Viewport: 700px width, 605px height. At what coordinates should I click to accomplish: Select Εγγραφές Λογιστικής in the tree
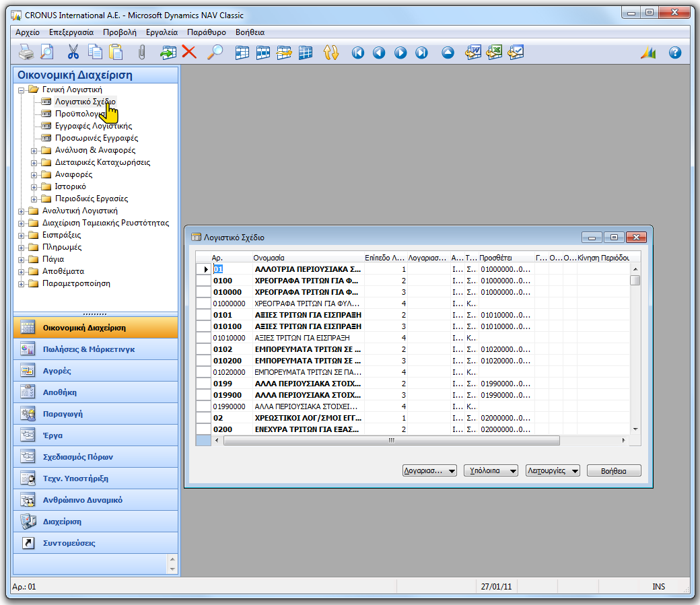click(94, 126)
